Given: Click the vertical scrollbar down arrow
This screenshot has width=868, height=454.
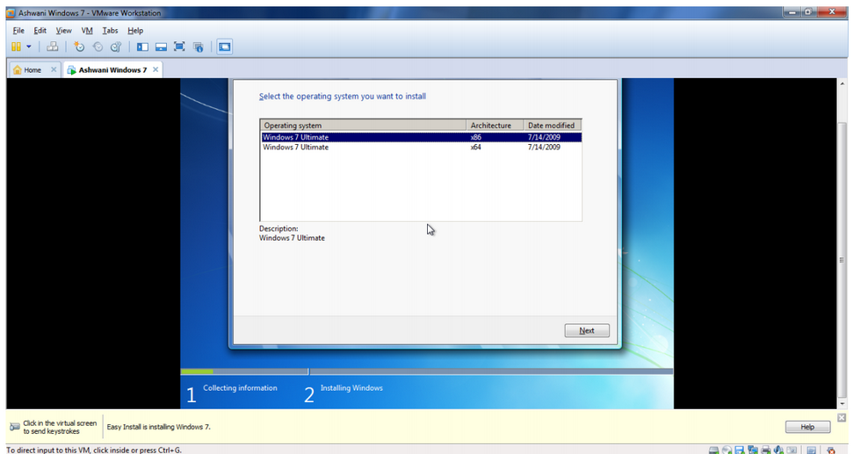Looking at the screenshot, I should (842, 404).
